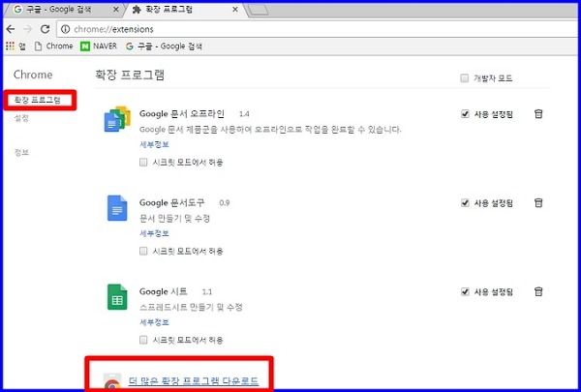The width and height of the screenshot is (581, 392).
Task: Click the Google 시트 title text
Action: point(164,291)
